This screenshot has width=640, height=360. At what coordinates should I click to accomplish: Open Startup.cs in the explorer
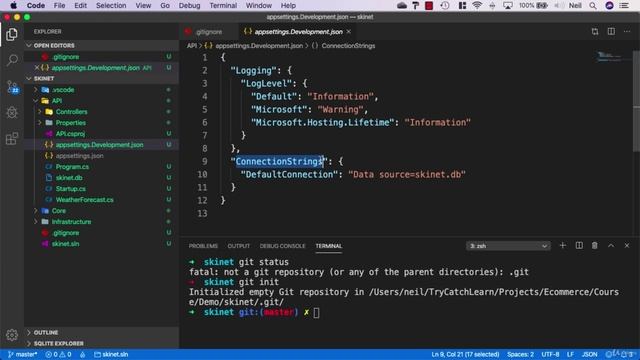(x=71, y=189)
